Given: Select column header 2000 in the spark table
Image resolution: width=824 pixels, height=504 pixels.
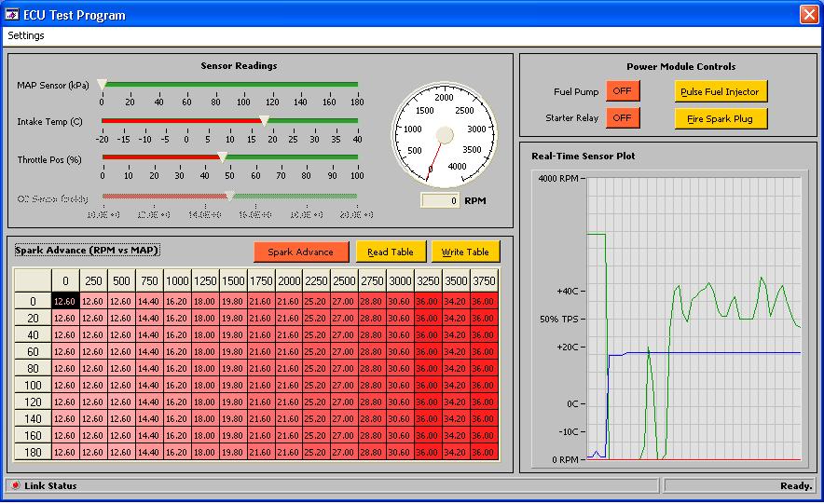Looking at the screenshot, I should point(289,281).
